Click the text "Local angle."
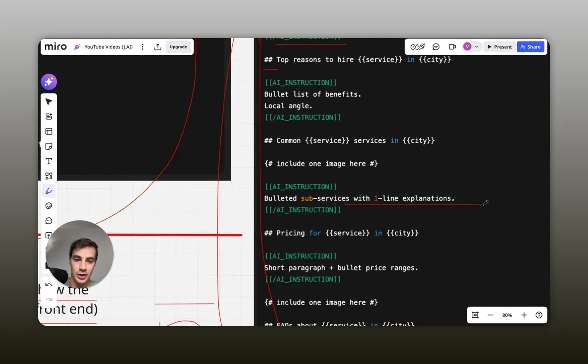The image size is (588, 364). 288,106
